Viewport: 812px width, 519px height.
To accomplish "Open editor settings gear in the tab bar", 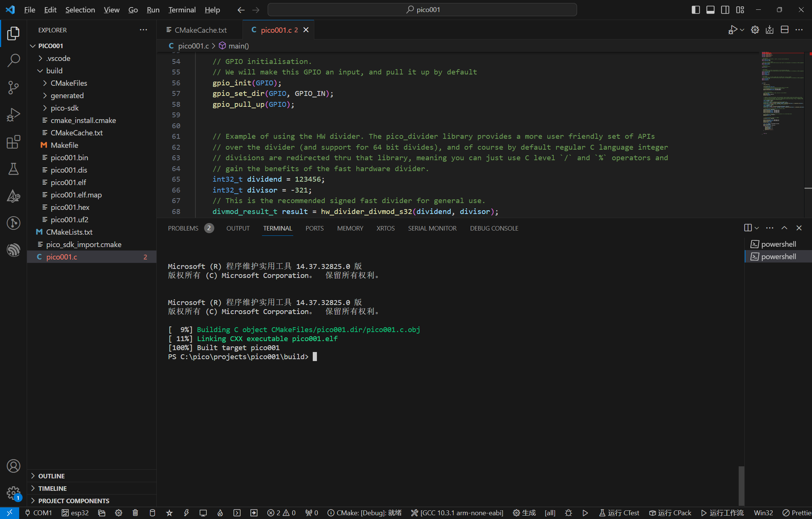I will [755, 30].
